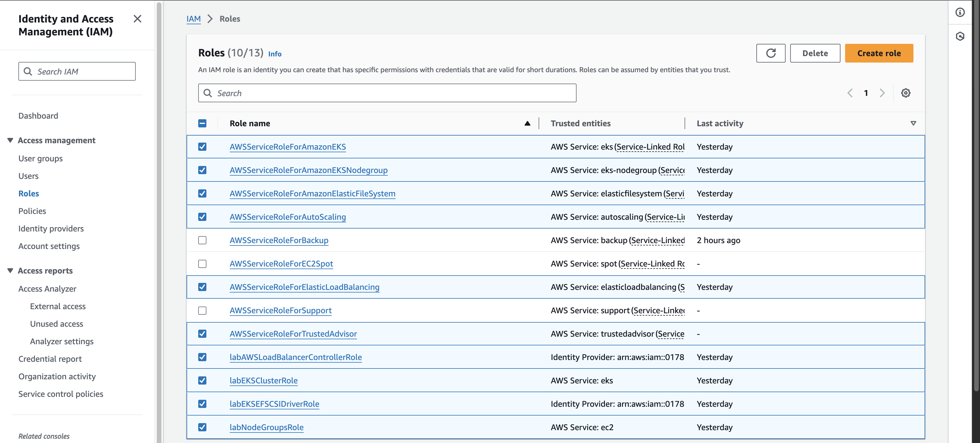Click the Search IAM input field
Screen dimensions: 980x443
(77, 71)
